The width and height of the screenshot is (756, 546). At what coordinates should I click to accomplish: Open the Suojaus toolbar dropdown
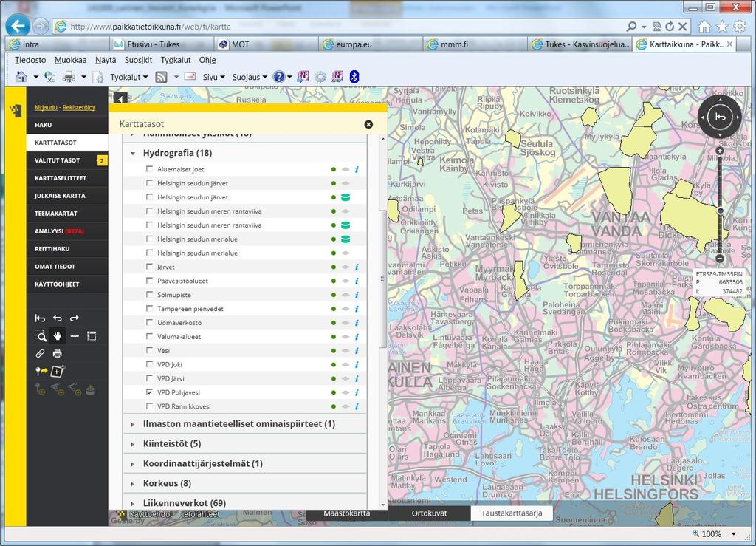[x=250, y=77]
